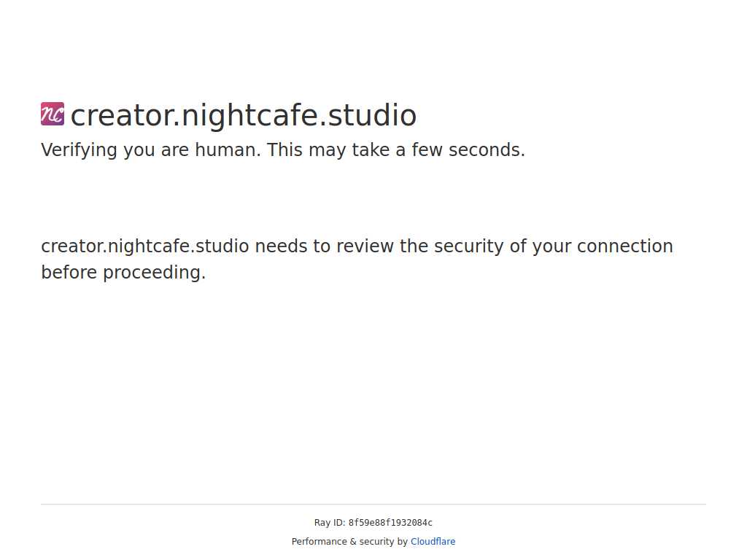
Task: Click the NightCafe logo icon
Action: tap(53, 114)
